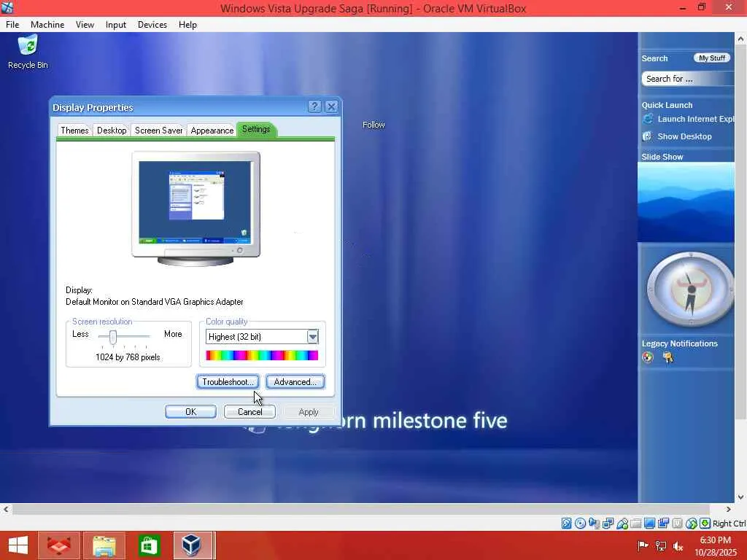The image size is (747, 560).
Task: Open File Explorer from the taskbar
Action: [104, 545]
